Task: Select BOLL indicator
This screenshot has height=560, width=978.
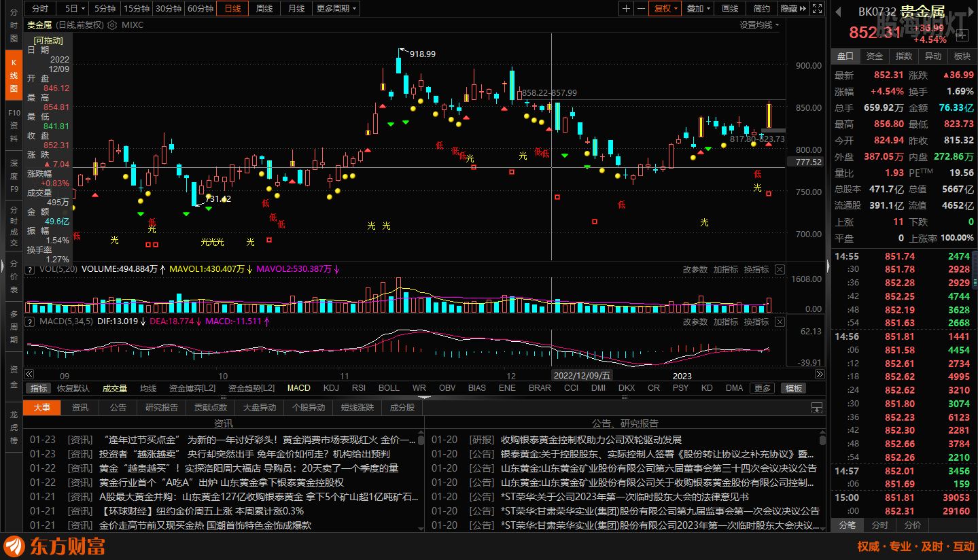Action: tap(389, 388)
